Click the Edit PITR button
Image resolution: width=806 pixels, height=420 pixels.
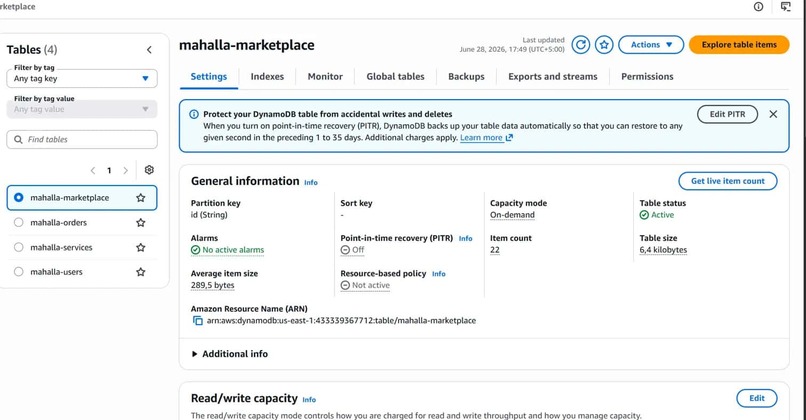[x=727, y=114]
